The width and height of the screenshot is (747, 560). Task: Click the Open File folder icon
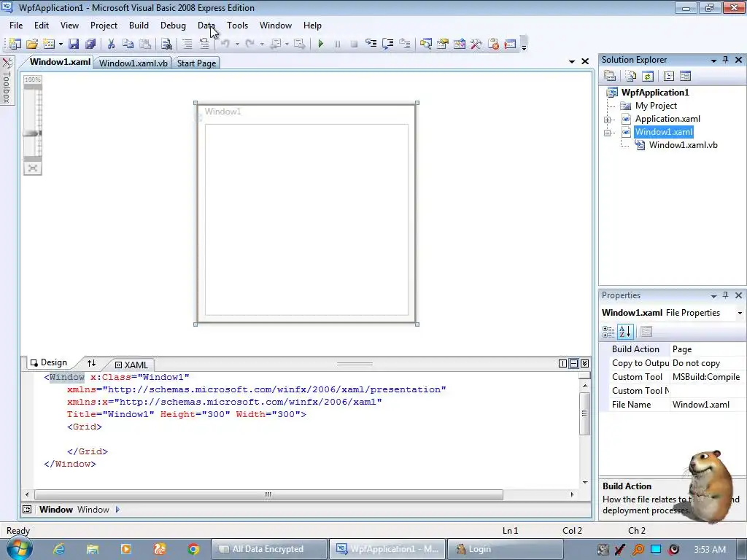32,44
